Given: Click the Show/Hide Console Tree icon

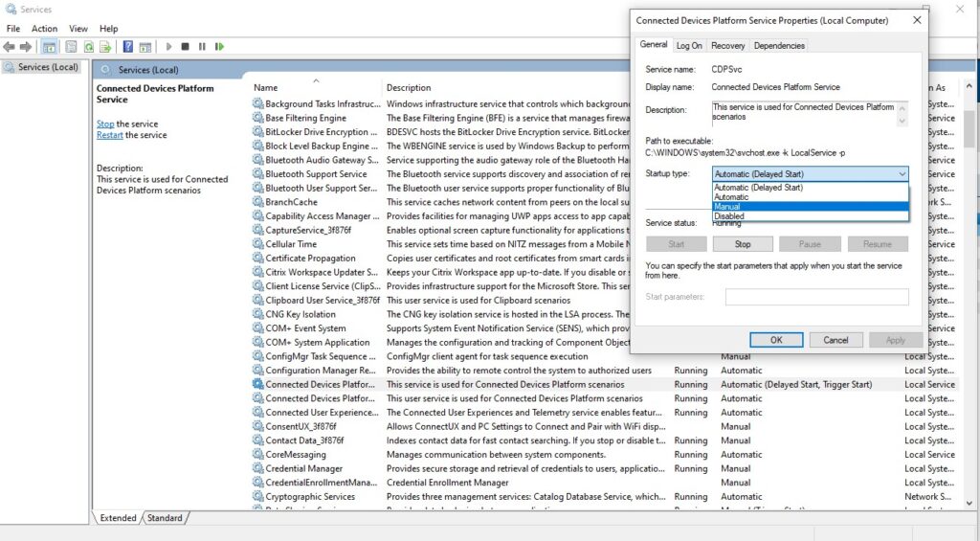Looking at the screenshot, I should pyautogui.click(x=48, y=46).
